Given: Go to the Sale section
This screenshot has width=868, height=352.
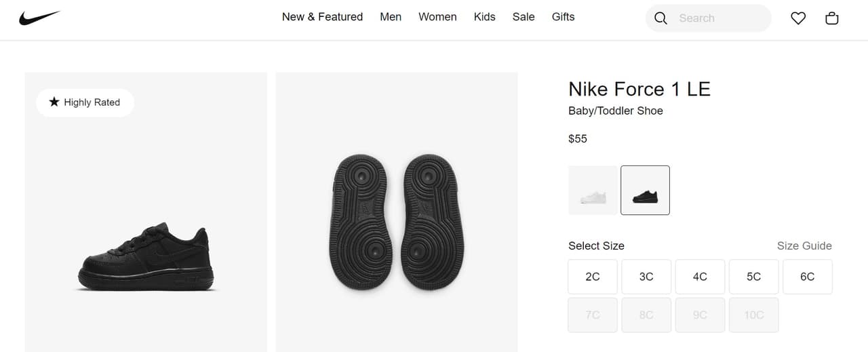Looking at the screenshot, I should 524,17.
